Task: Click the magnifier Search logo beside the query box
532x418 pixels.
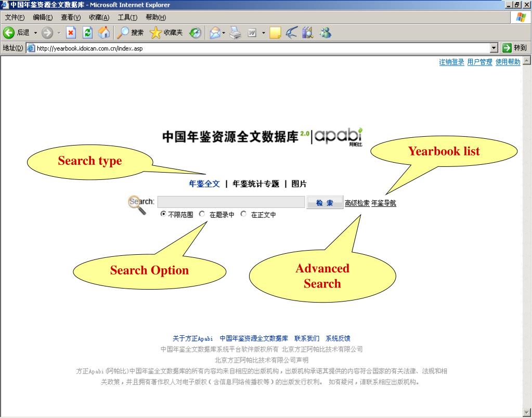Action: coord(137,205)
